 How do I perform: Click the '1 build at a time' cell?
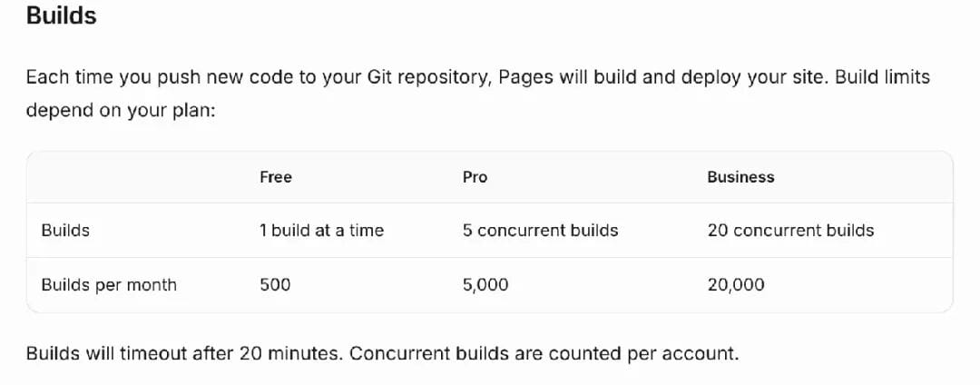point(321,231)
